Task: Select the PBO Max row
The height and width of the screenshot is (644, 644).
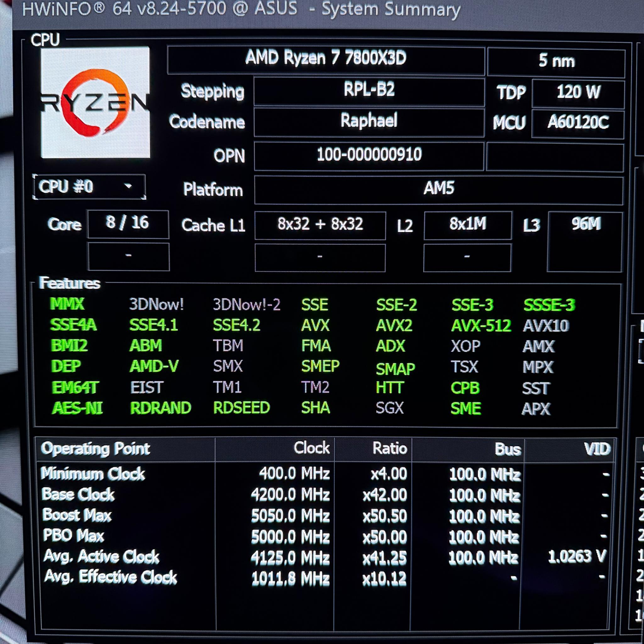Action: tap(325, 536)
